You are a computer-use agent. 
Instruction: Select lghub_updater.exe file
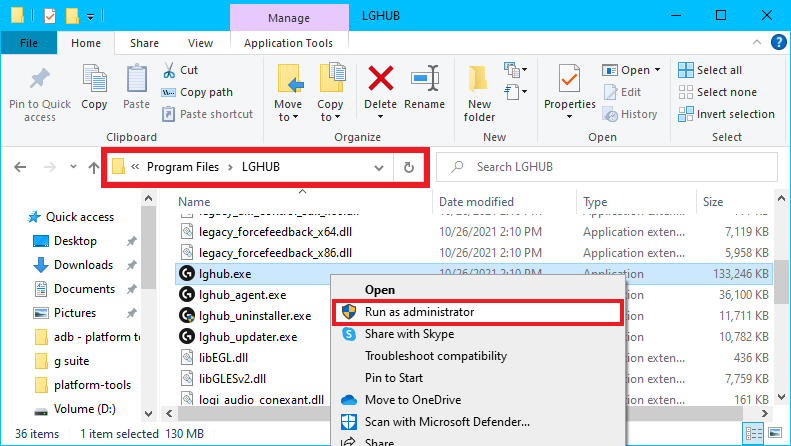click(x=247, y=337)
